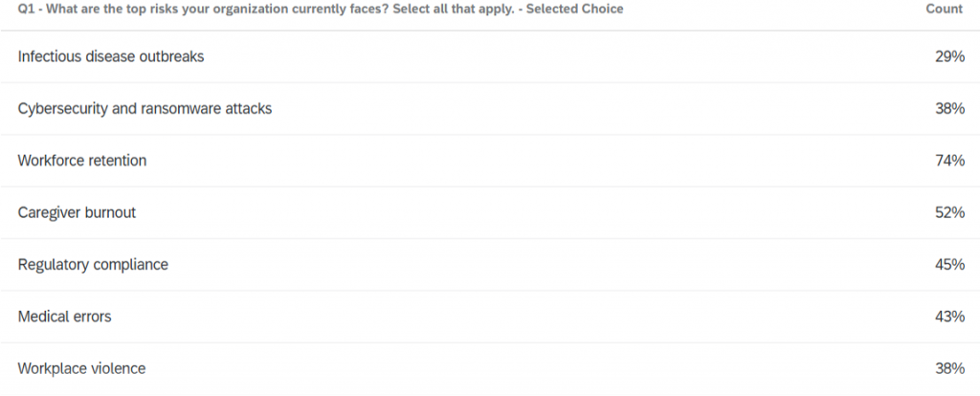Select the Regulatory compliance row label

(93, 265)
